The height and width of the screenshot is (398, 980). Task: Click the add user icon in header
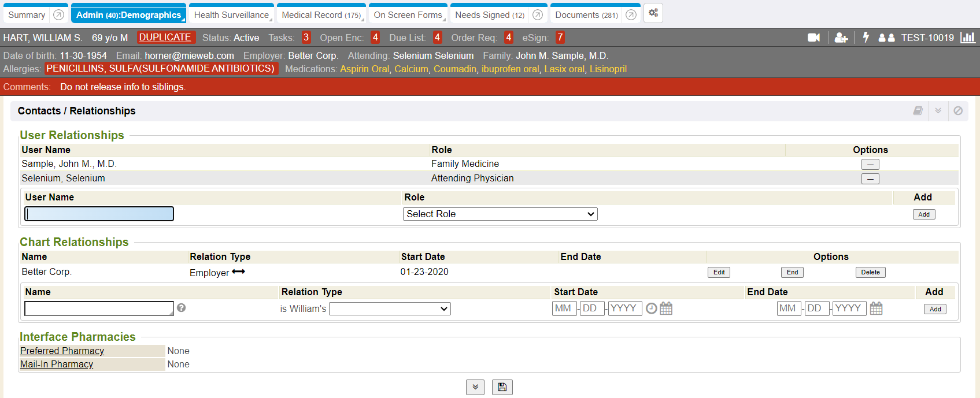pos(841,38)
